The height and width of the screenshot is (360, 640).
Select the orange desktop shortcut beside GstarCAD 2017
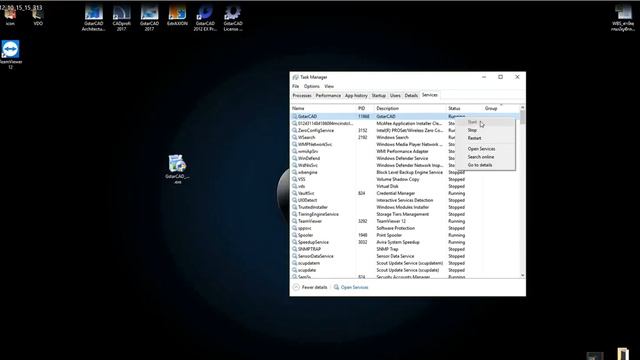click(x=177, y=16)
